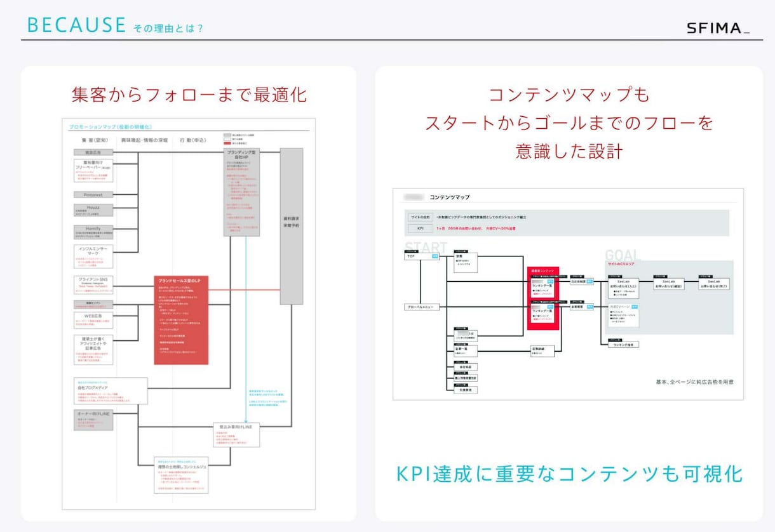Click the 'オーナー向けLINE' box
This screenshot has width=775, height=532.
pos(93,420)
